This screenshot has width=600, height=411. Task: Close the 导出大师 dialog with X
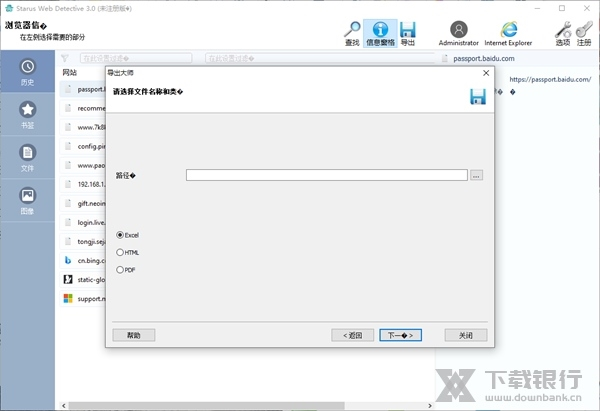486,73
